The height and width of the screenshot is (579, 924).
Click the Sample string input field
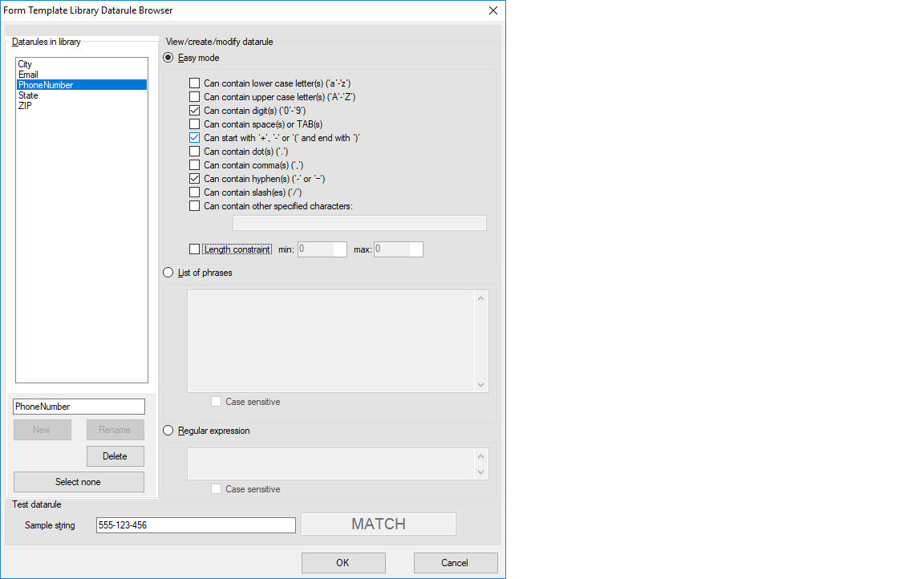[196, 524]
